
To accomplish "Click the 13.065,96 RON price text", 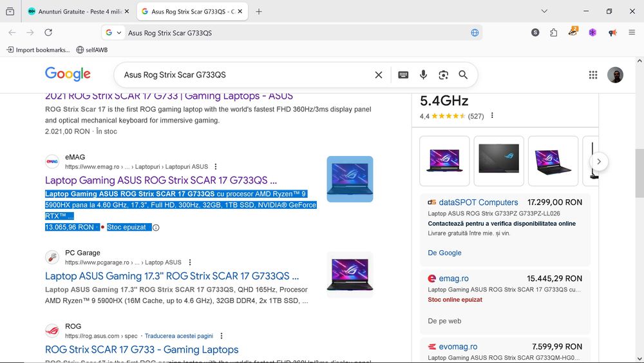I will pyautogui.click(x=70, y=227).
